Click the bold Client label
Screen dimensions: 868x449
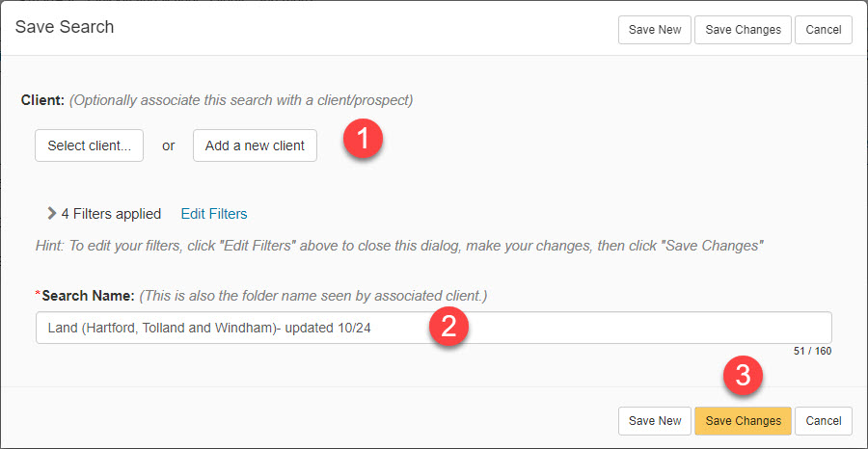point(43,100)
